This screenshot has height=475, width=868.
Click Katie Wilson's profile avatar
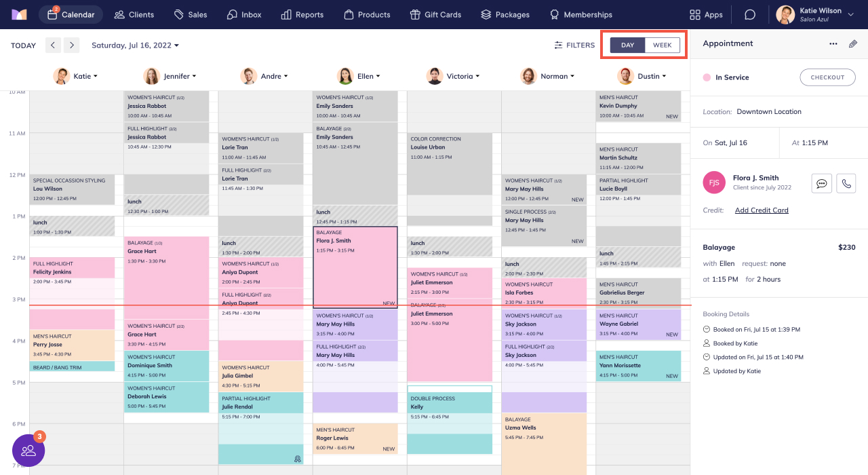(785, 14)
